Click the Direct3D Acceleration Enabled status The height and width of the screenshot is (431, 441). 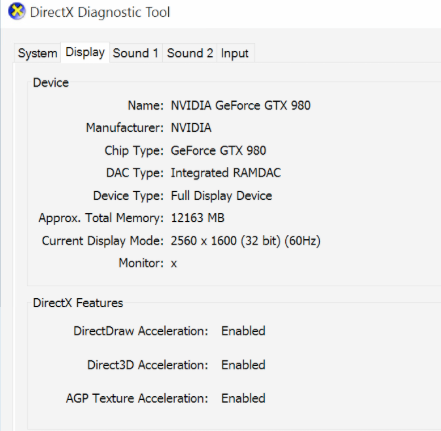point(243,365)
